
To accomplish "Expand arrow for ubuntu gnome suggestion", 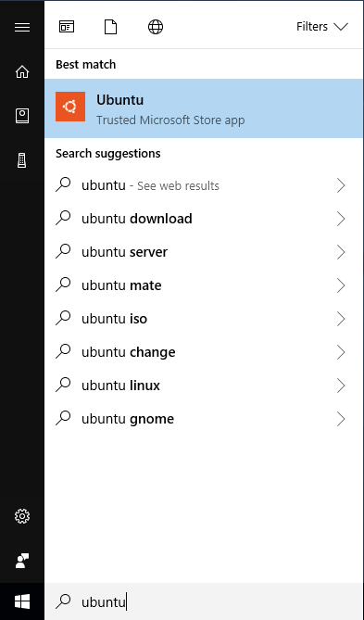I will (341, 419).
